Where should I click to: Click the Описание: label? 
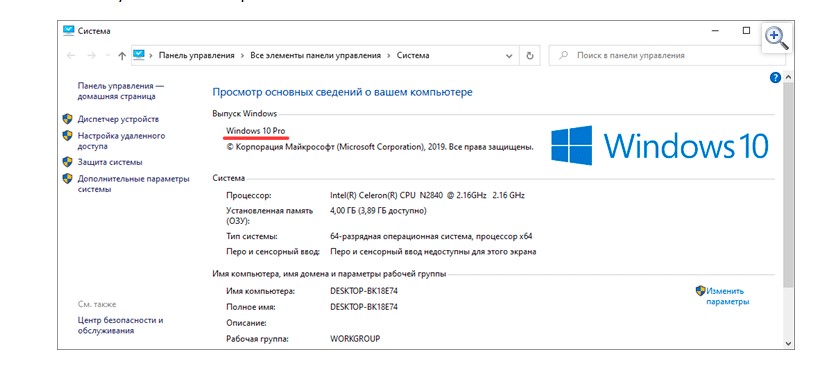point(245,323)
